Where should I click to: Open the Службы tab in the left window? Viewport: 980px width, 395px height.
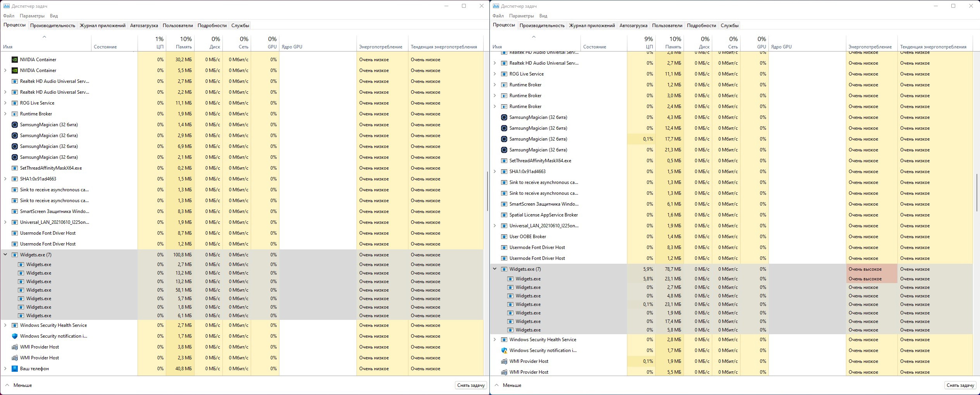click(x=240, y=26)
